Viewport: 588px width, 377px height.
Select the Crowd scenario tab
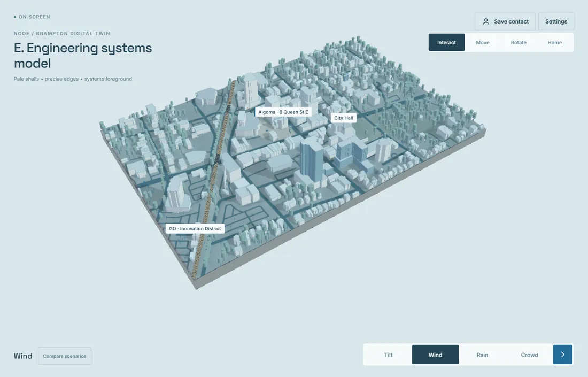(530, 355)
